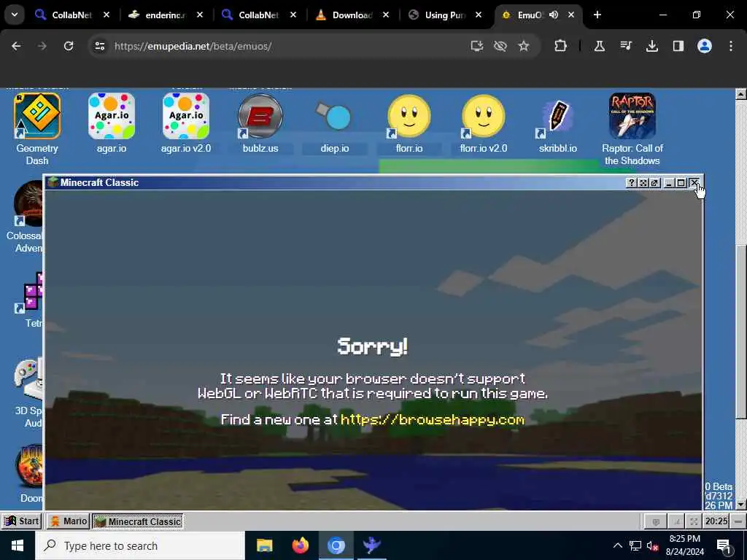This screenshot has width=747, height=560.
Task: Bookmark this page with the star
Action: click(524, 46)
